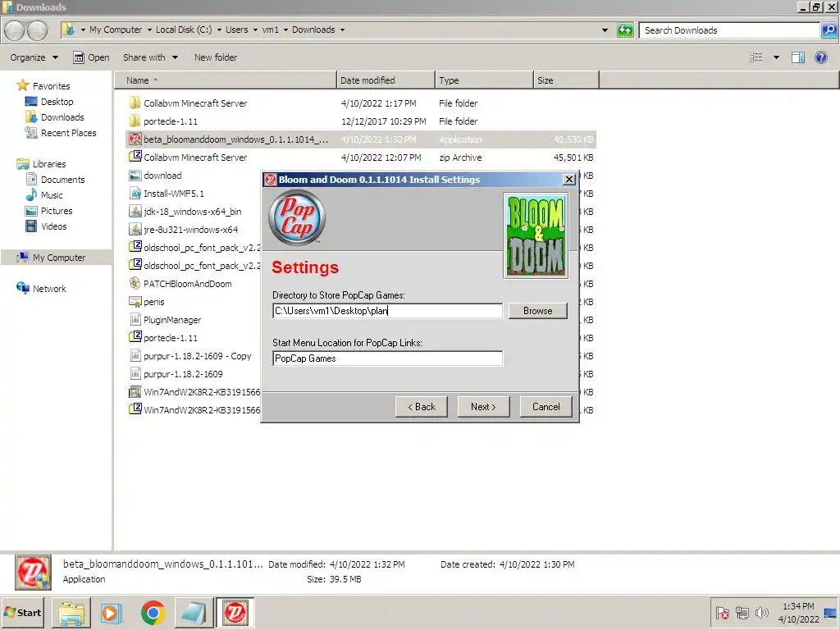
Task: Click Local Disk (C:) in the breadcrumb
Action: 184,30
